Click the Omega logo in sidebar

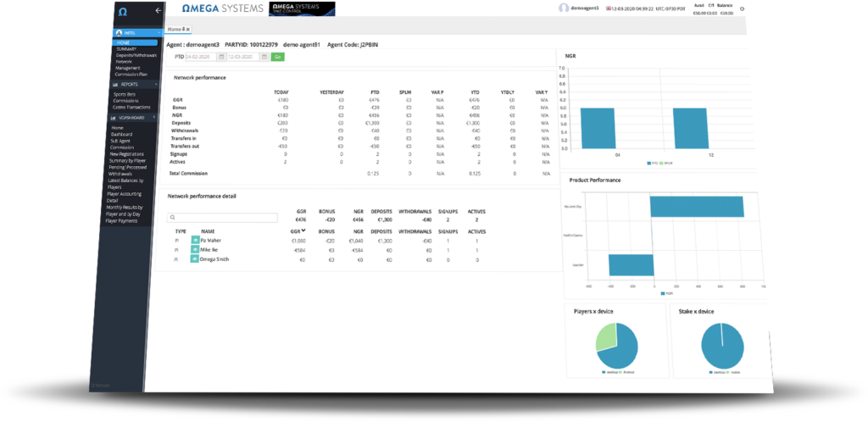click(x=123, y=10)
